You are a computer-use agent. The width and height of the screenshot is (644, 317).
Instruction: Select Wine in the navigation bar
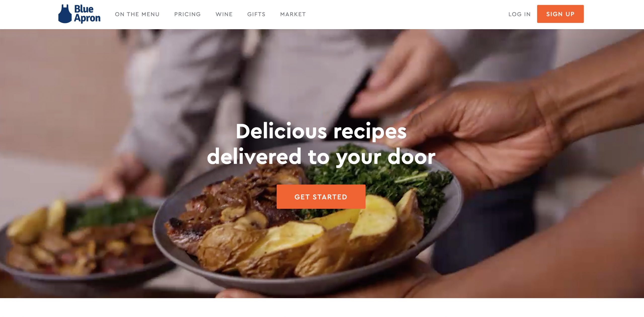coord(224,14)
